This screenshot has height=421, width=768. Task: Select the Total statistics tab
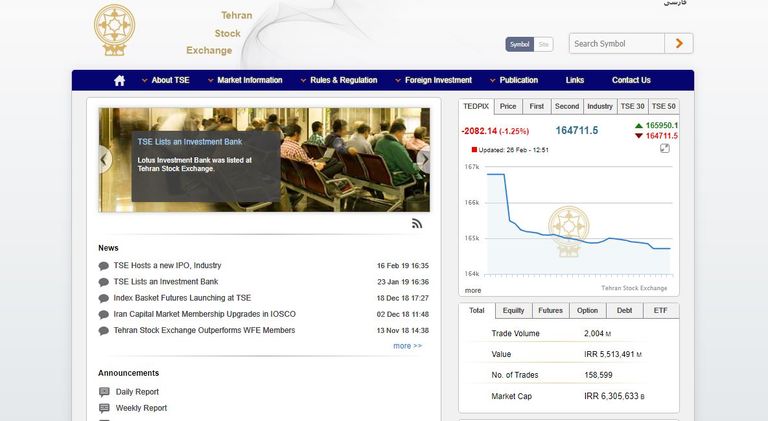(477, 310)
